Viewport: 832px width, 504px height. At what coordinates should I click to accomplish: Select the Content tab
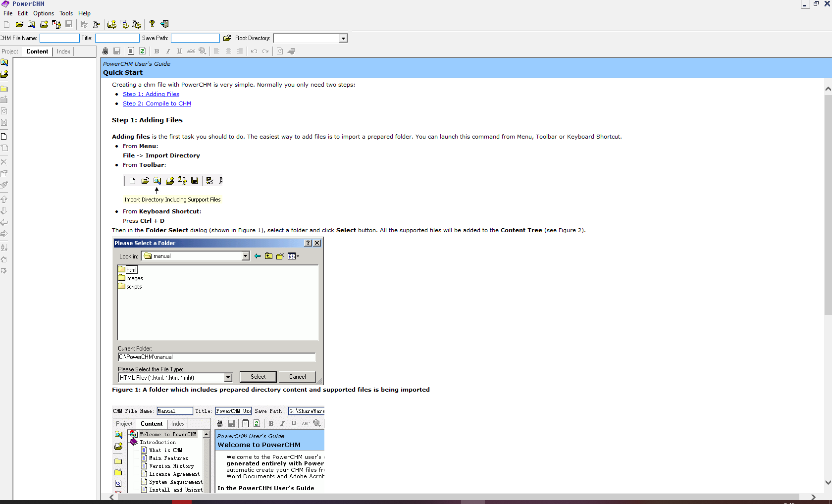pos(37,51)
